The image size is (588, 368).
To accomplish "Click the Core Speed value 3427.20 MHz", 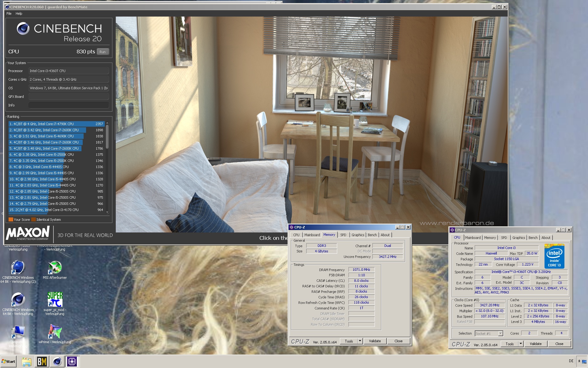I will (x=490, y=305).
